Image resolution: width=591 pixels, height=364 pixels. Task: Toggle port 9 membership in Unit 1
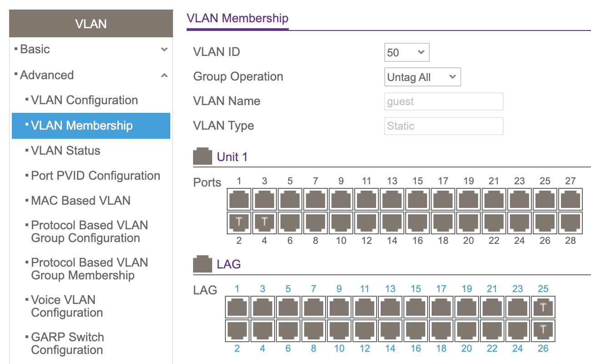[x=341, y=200]
